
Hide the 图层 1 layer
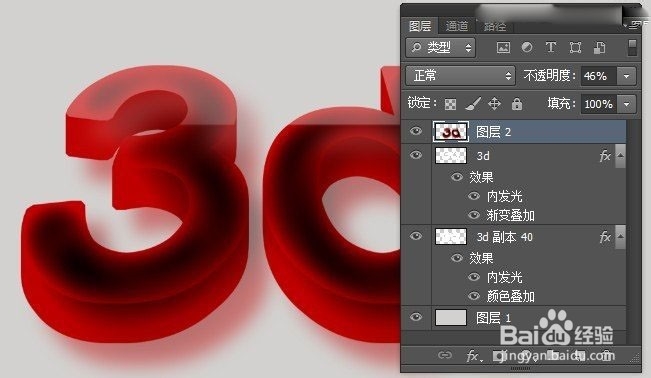click(x=416, y=317)
